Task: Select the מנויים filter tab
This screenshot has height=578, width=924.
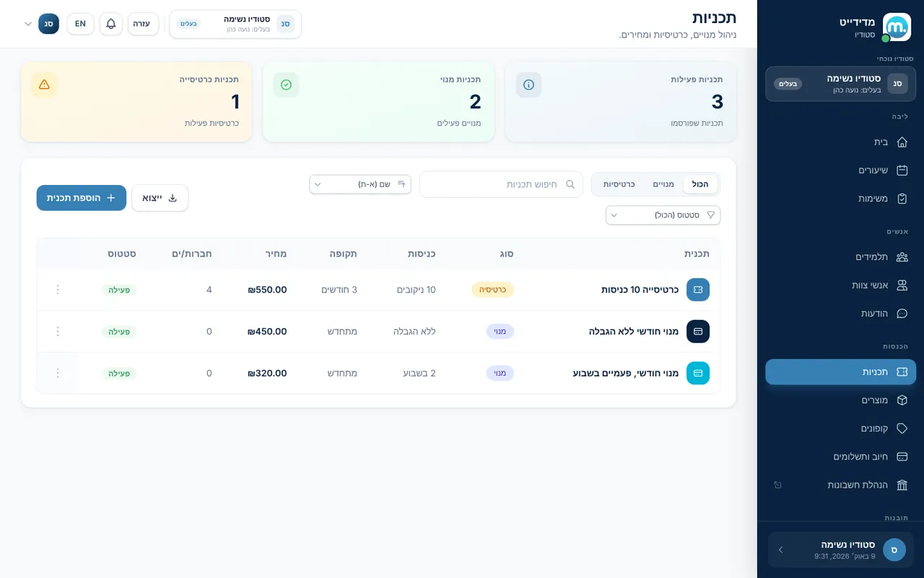Action: coord(663,184)
